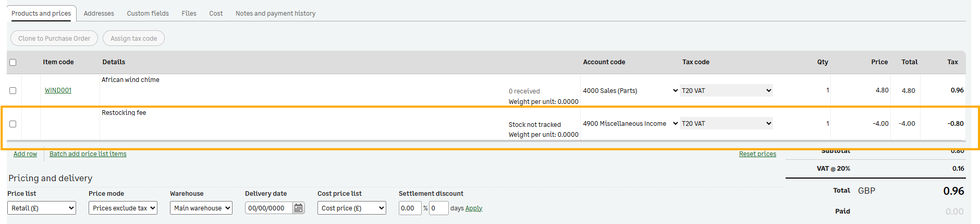Open tax code dropdown for Restocking fee
Viewport: 980px width, 224px height.
(726, 123)
